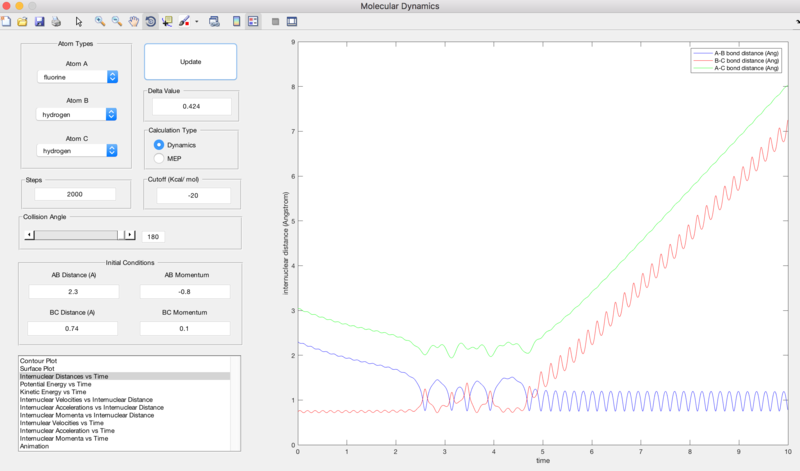This screenshot has width=800, height=471.
Task: Click the Open File folder icon
Action: pyautogui.click(x=22, y=21)
